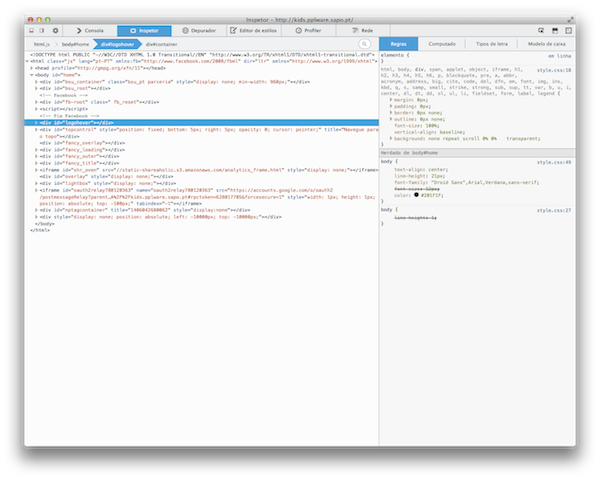Image resolution: width=600 pixels, height=480 pixels.
Task: Collapse the html root node arrow
Action: point(28,61)
